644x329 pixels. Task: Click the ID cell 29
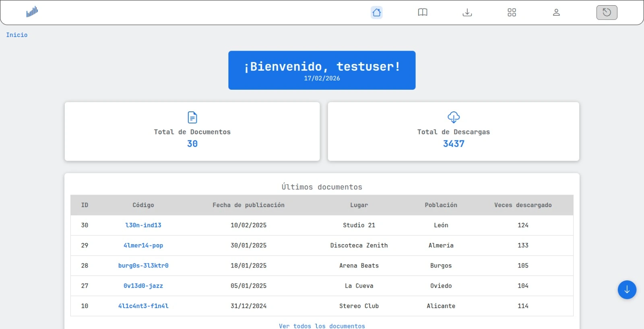click(x=85, y=245)
